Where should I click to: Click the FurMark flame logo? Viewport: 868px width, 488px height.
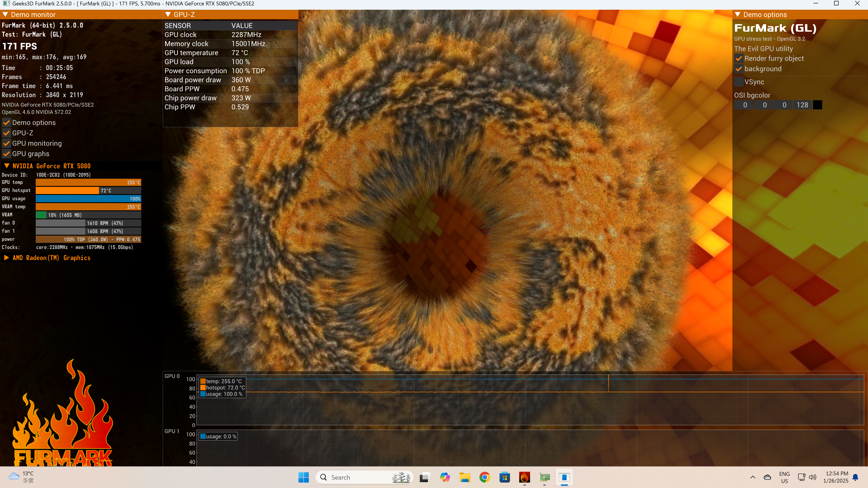coord(63,413)
